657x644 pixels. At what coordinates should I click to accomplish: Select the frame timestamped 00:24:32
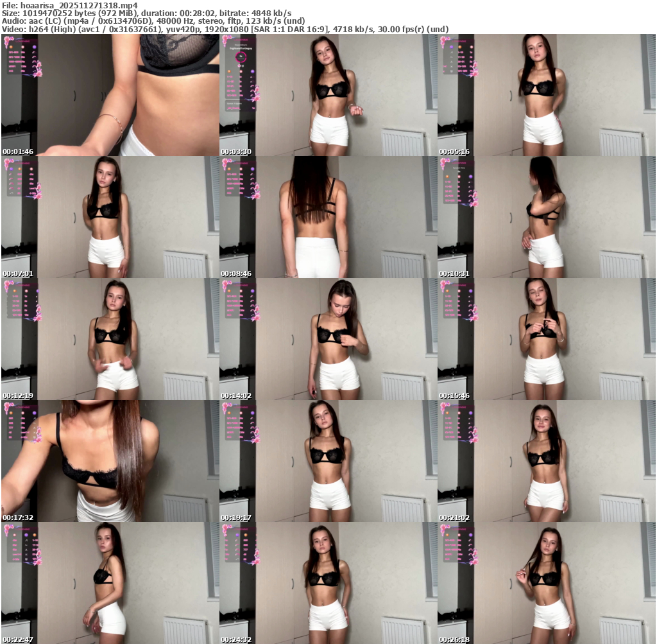click(328, 583)
